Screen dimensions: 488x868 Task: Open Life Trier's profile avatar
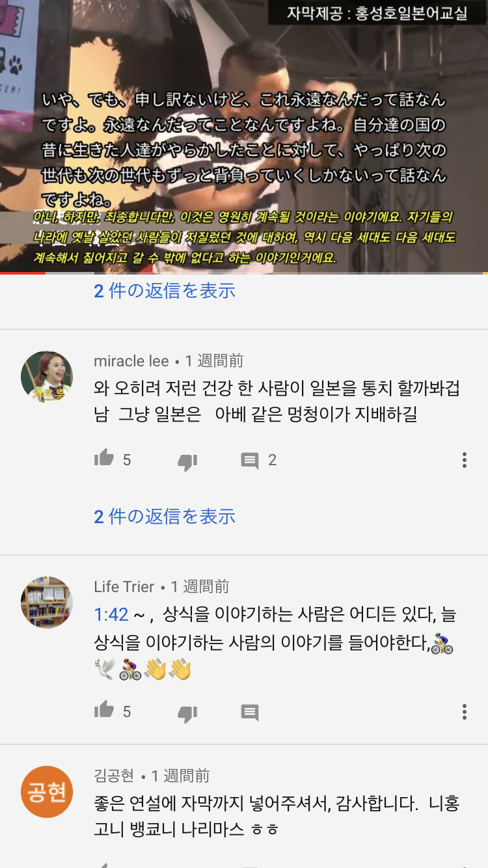click(x=47, y=603)
